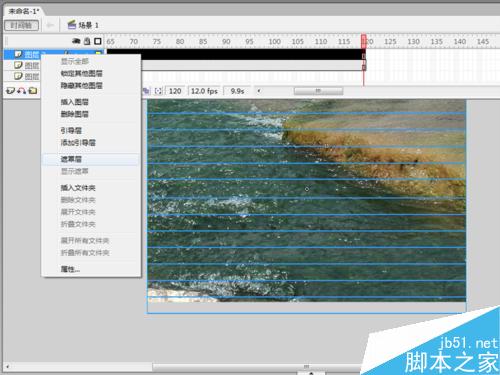Click the insert layer icon below the layer list
The image size is (500, 375).
[11, 91]
